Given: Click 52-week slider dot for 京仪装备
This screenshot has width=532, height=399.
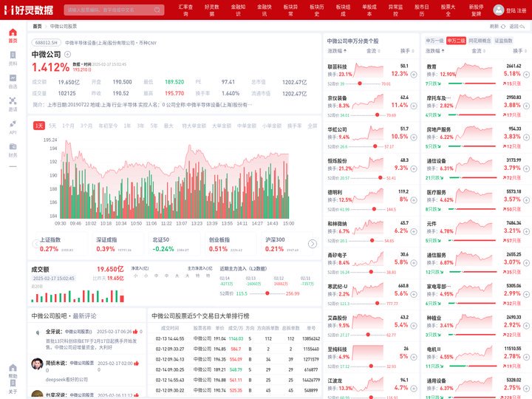Looking at the screenshot, I should coord(377,115).
